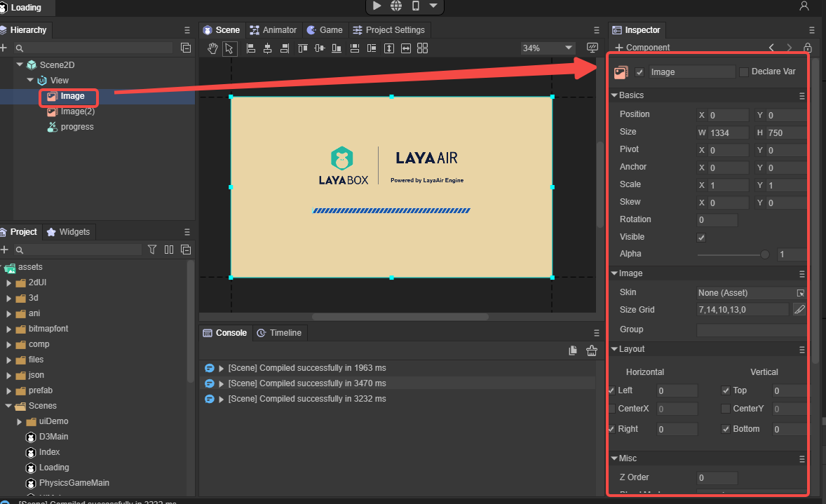Select the Hand pan tool
Image resolution: width=826 pixels, height=504 pixels.
click(x=212, y=48)
